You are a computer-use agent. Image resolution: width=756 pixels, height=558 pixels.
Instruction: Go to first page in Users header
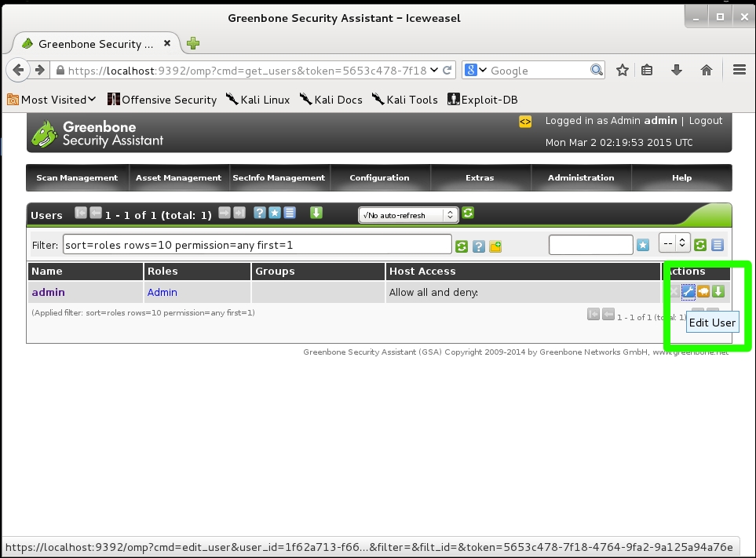pyautogui.click(x=81, y=213)
